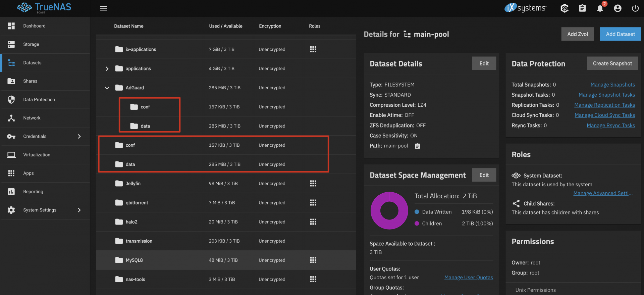Open the jobs clipboard icon
Image resolution: width=644 pixels, height=295 pixels.
tap(582, 8)
